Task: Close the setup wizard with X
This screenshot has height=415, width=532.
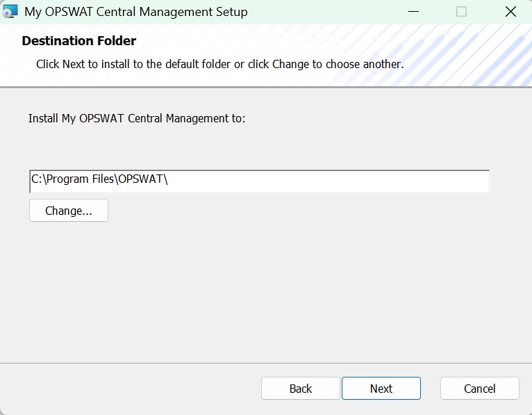Action: click(510, 12)
